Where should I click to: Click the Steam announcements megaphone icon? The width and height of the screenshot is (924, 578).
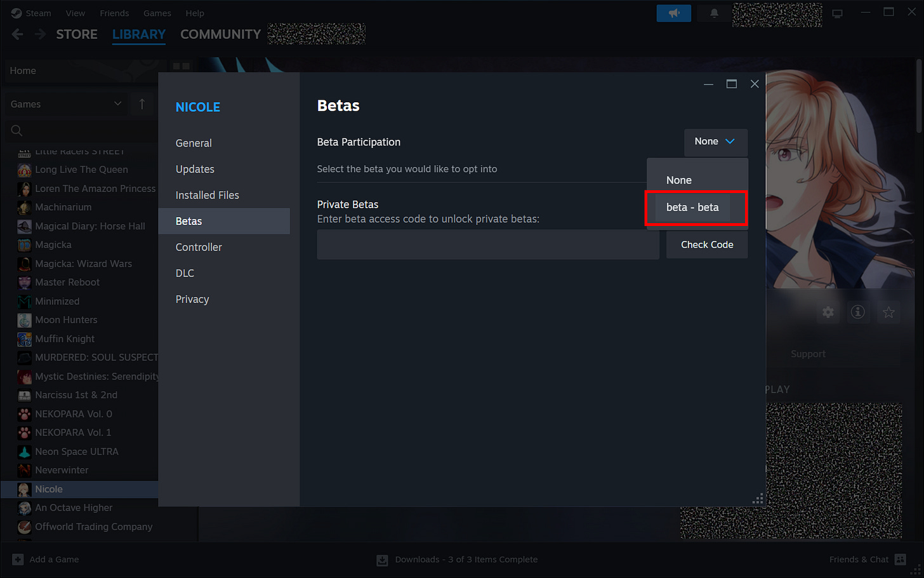point(674,13)
